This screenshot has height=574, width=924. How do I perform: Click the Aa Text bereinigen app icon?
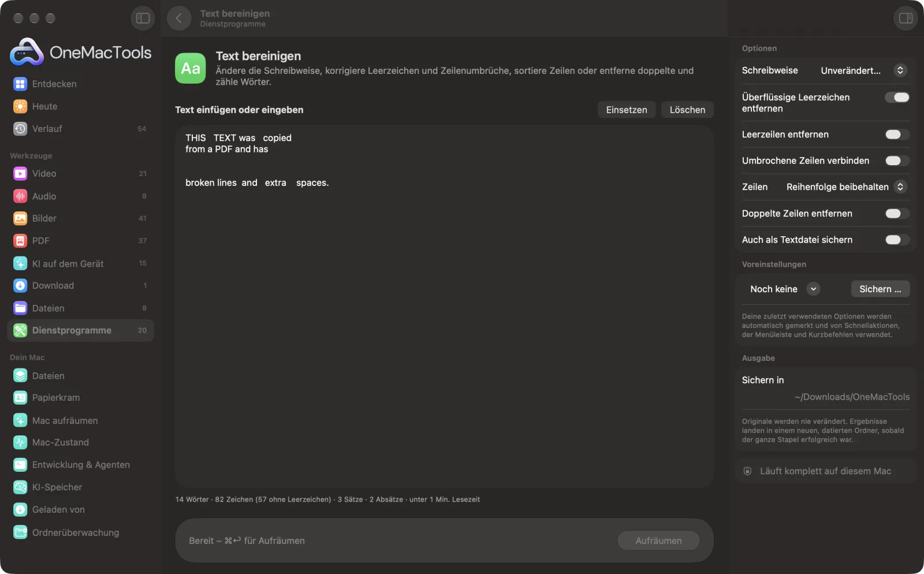[191, 69]
